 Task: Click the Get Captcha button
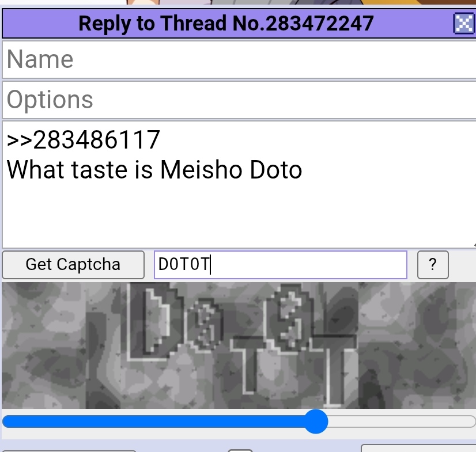[x=73, y=264]
